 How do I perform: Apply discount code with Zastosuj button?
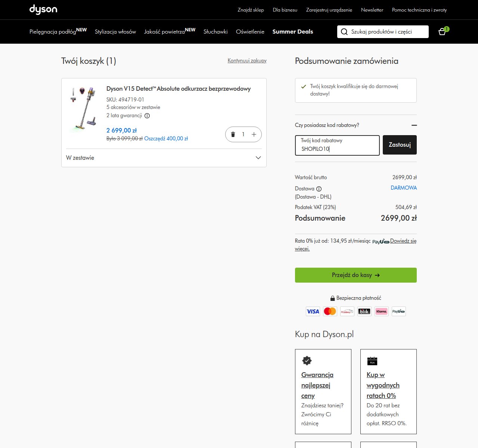tap(400, 145)
